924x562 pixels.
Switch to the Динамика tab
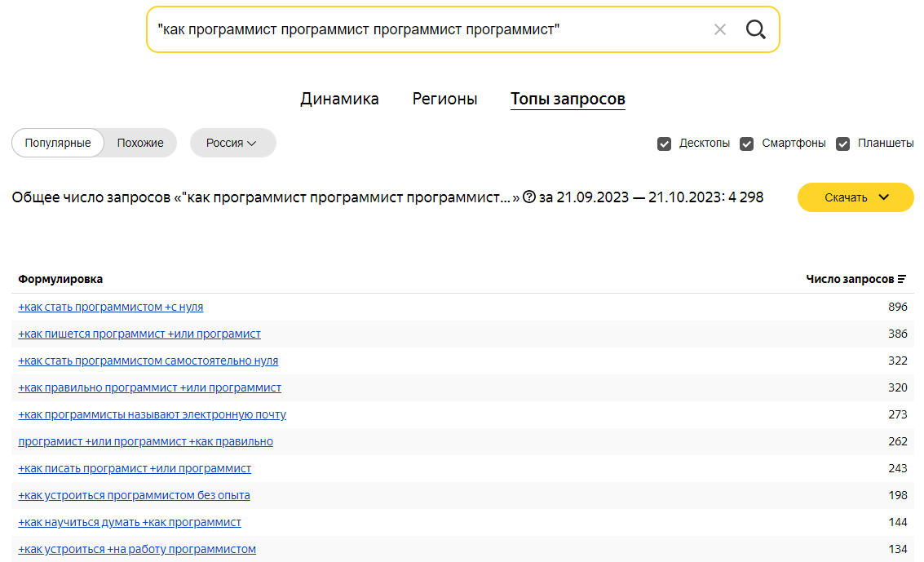(x=339, y=100)
